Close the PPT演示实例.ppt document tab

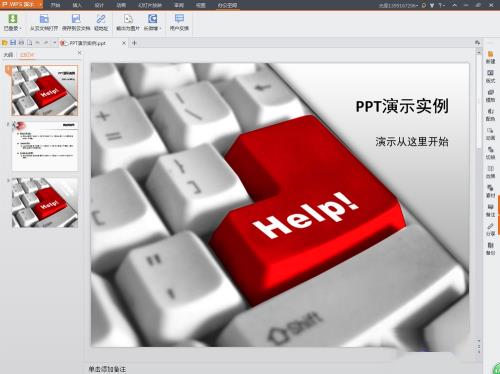click(x=124, y=43)
